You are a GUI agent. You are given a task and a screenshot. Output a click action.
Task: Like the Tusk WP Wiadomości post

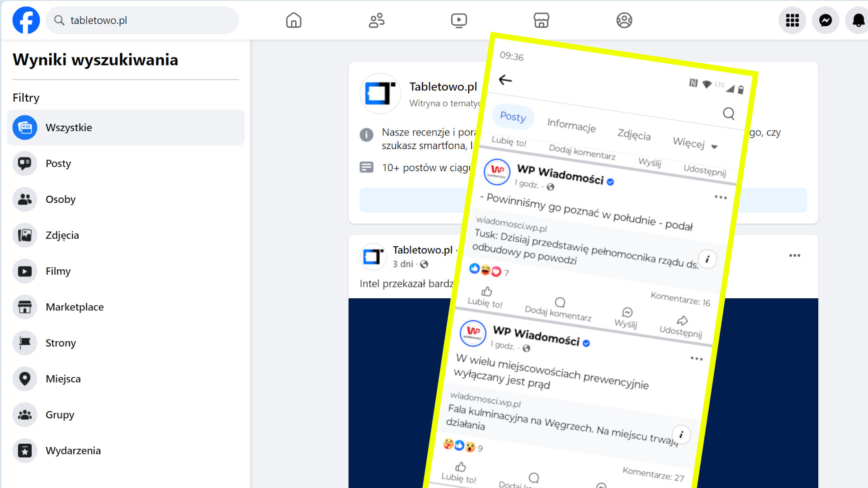[x=486, y=297]
